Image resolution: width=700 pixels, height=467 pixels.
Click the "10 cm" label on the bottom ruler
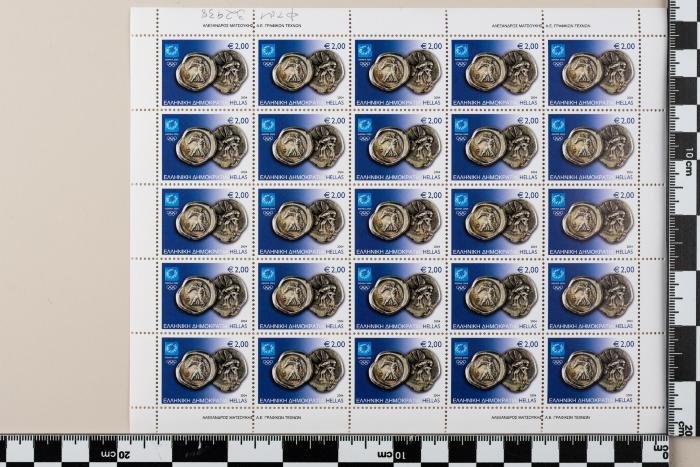[x=392, y=455]
